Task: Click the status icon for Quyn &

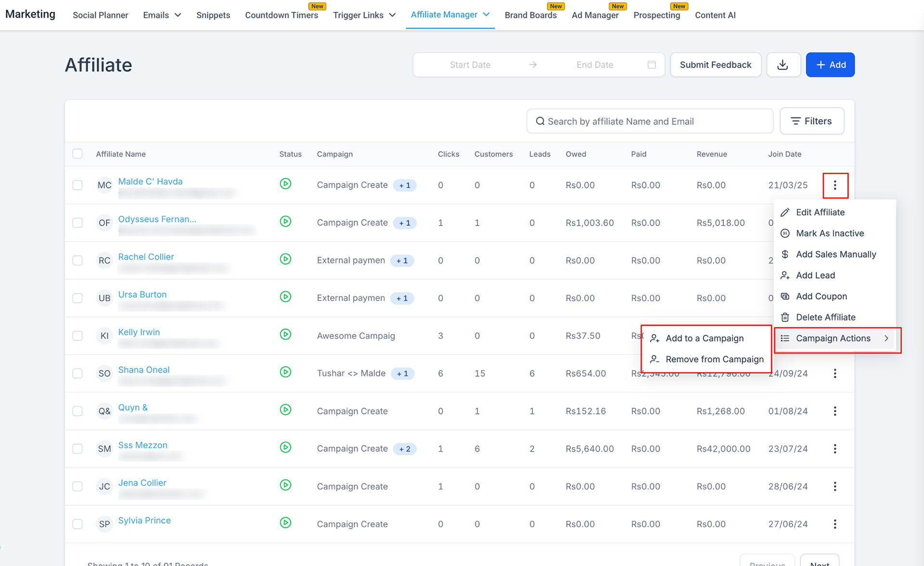Action: pyautogui.click(x=285, y=410)
